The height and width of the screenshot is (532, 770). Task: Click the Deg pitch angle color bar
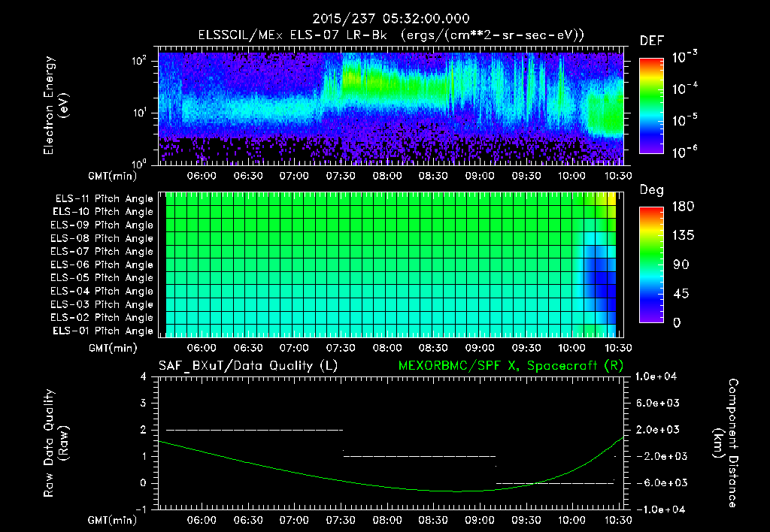tap(651, 264)
